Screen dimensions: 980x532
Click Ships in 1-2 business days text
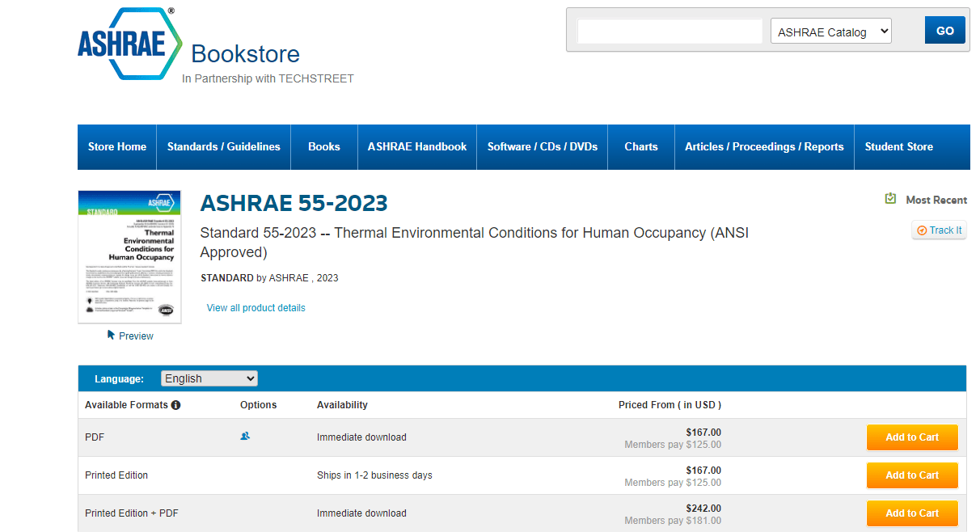(374, 475)
